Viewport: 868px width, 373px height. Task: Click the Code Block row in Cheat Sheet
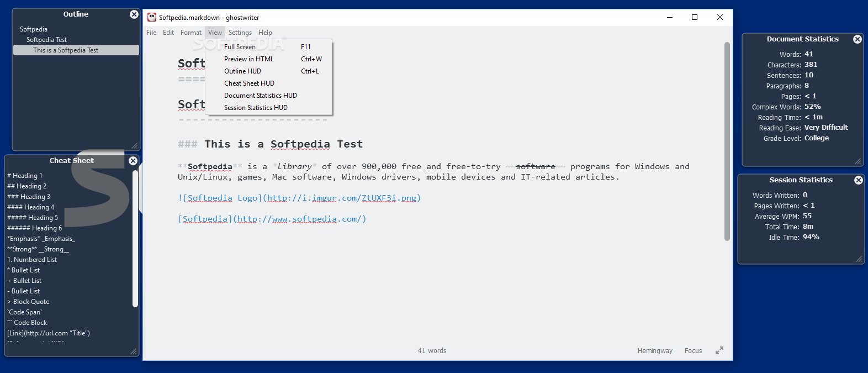pyautogui.click(x=27, y=323)
